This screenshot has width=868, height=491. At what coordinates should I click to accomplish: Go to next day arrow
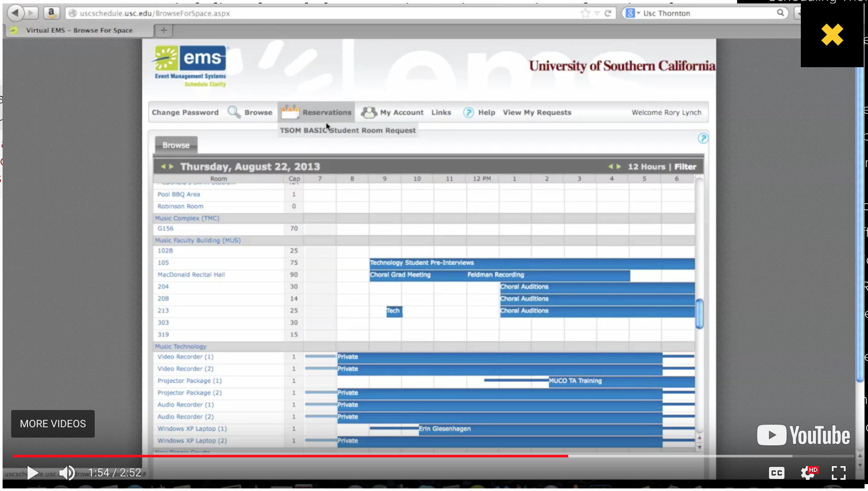[171, 166]
